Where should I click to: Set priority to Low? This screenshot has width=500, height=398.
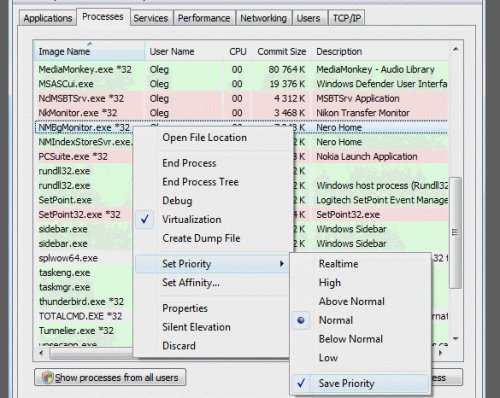click(360, 358)
